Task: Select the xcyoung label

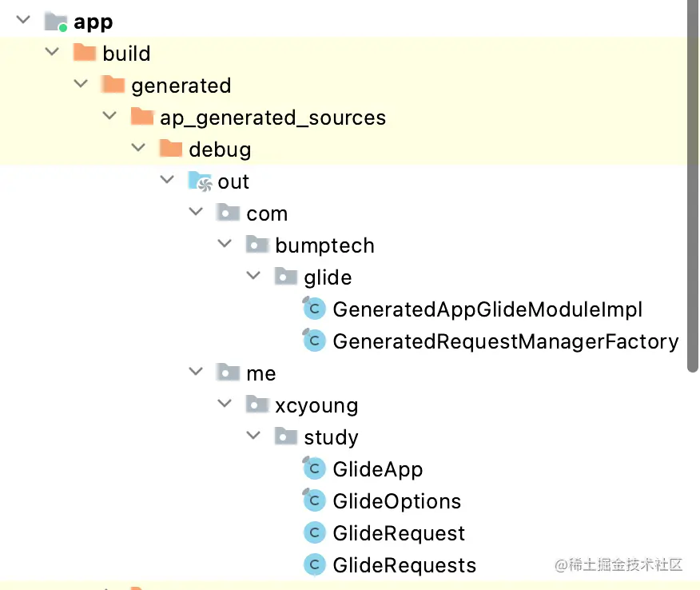Action: [x=316, y=406]
